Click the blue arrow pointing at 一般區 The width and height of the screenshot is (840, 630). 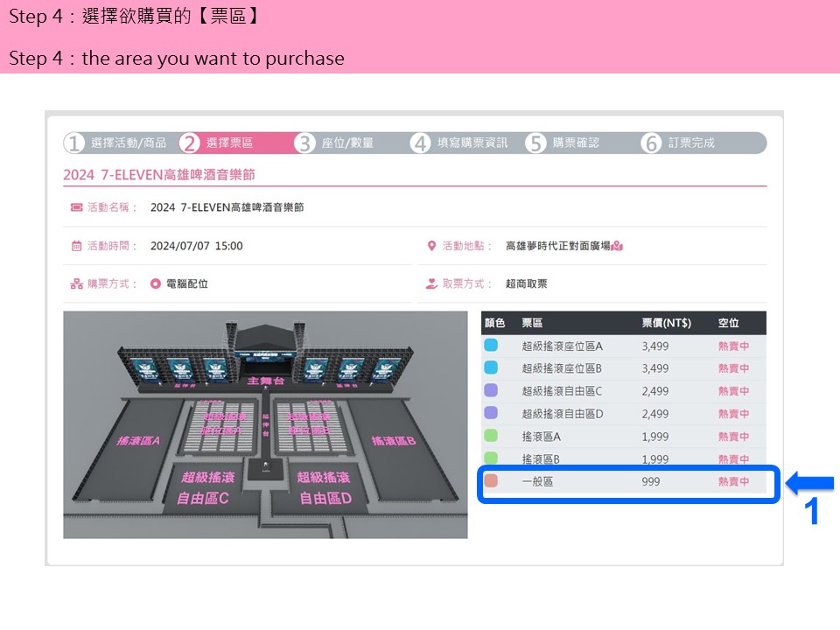pos(811,483)
